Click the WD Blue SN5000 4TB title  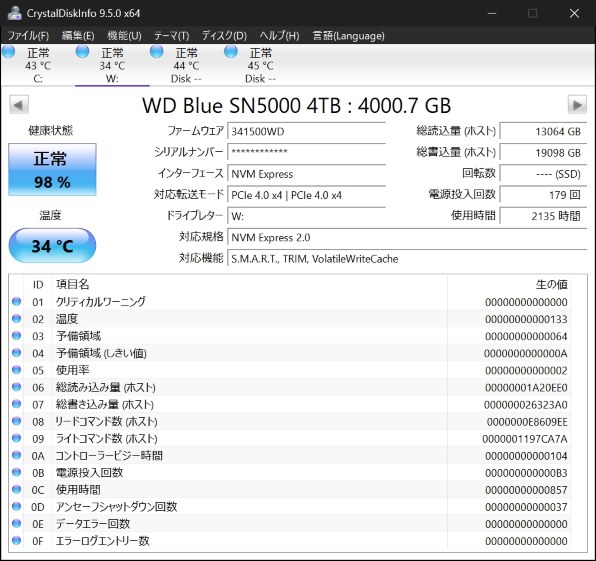pyautogui.click(x=296, y=105)
